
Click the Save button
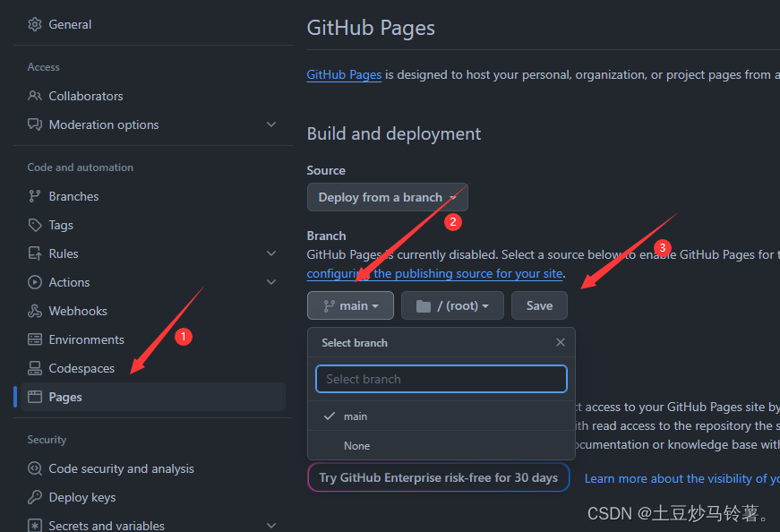539,305
